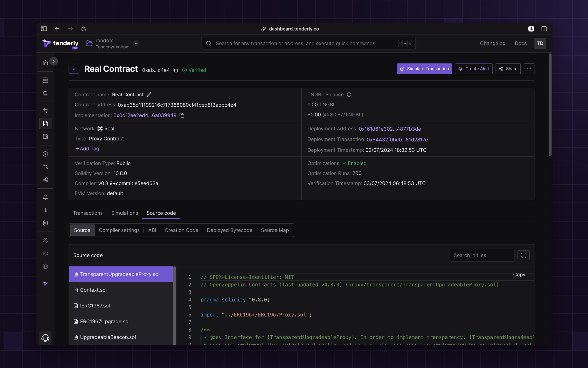588x368 pixels.
Task: Edit the contract name via pencil icon
Action: [x=149, y=95]
